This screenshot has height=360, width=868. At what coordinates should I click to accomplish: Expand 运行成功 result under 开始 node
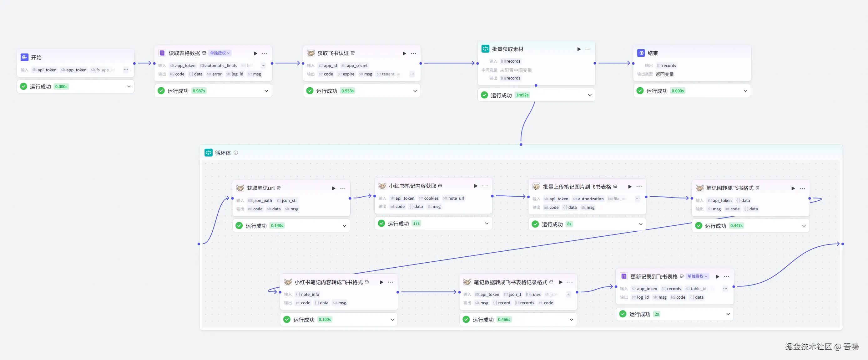[x=129, y=87]
